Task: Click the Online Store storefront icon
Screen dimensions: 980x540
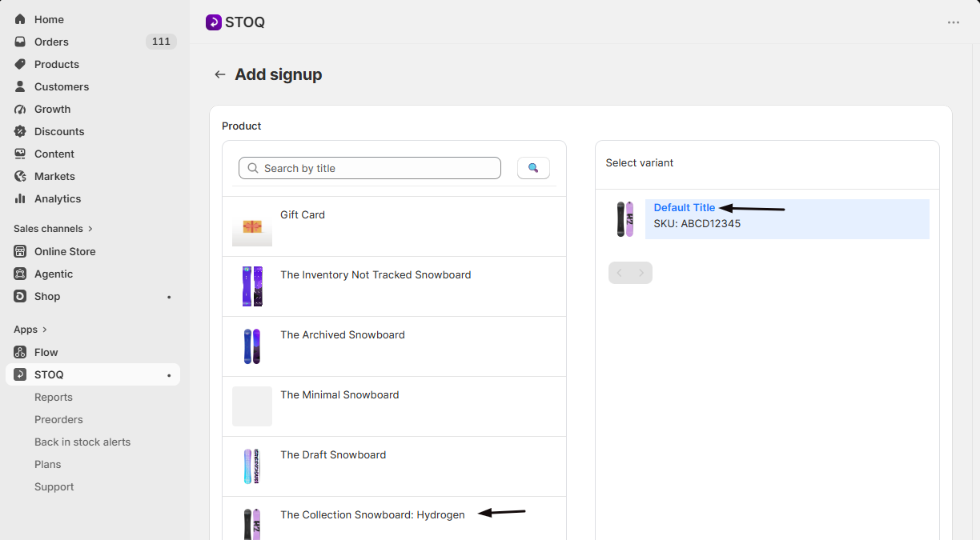Action: pyautogui.click(x=20, y=251)
